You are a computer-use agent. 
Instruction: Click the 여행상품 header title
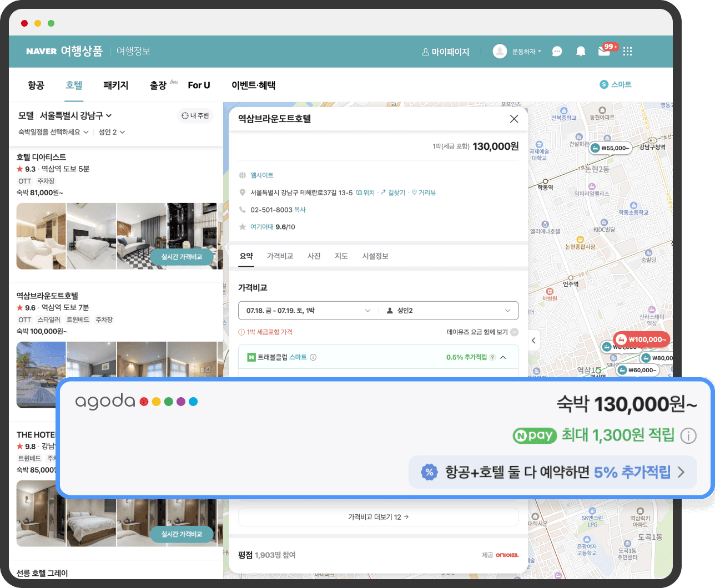[x=82, y=51]
